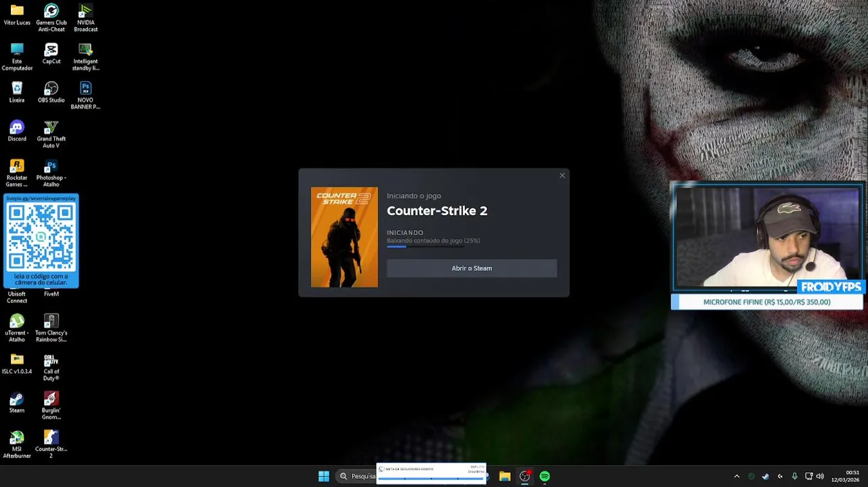Open MSI Afterburner desktop shortcut
The image size is (868, 487).
click(17, 444)
